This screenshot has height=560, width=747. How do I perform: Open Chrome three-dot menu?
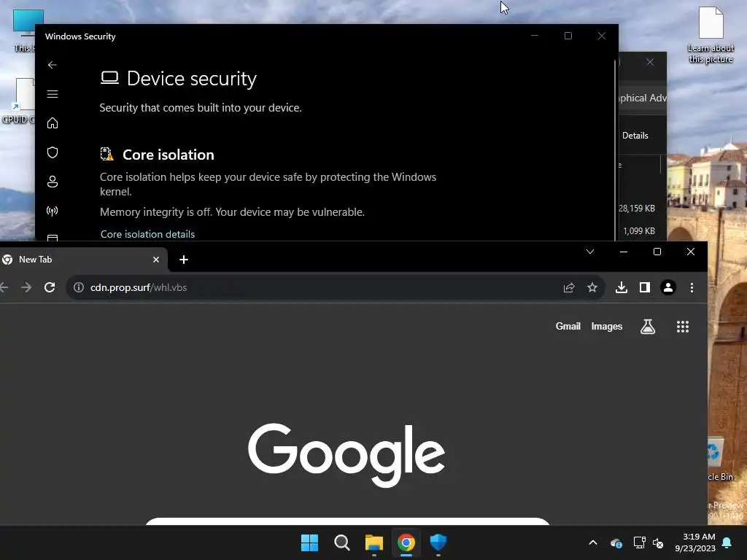tap(692, 287)
